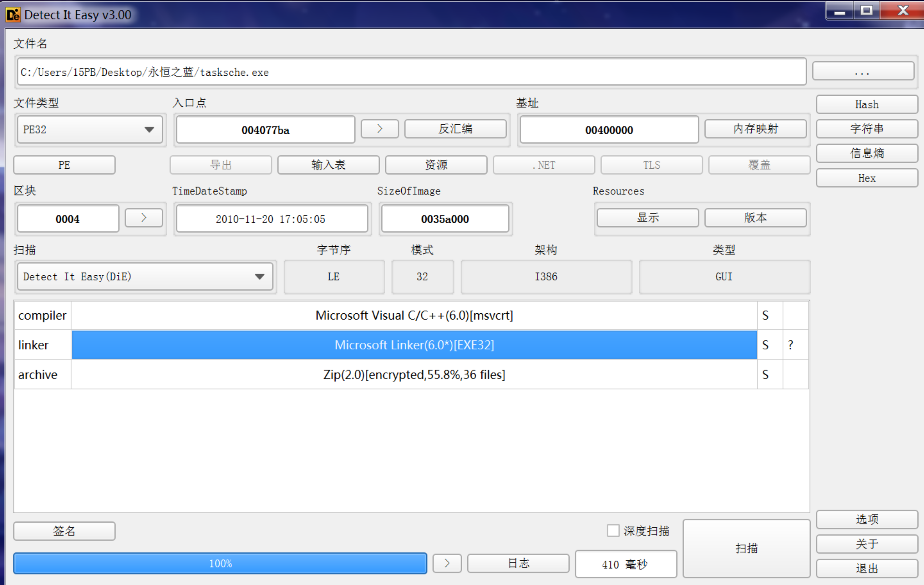Click the browse button with three dots

coord(863,72)
